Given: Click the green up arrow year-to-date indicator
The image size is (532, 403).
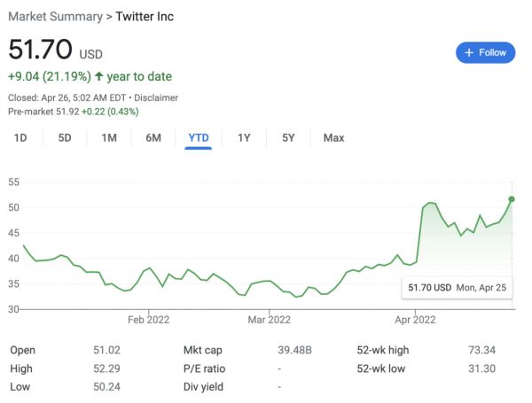Looking at the screenshot, I should tap(98, 76).
